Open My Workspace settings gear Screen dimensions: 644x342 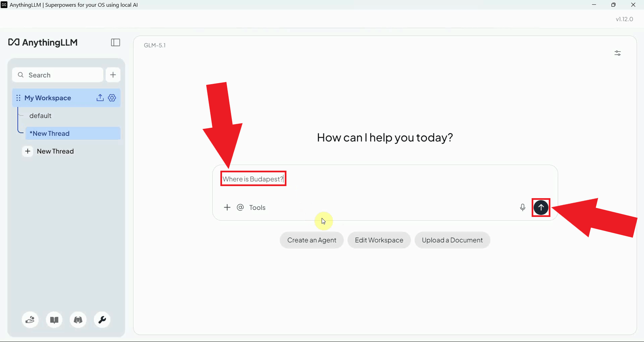112,98
